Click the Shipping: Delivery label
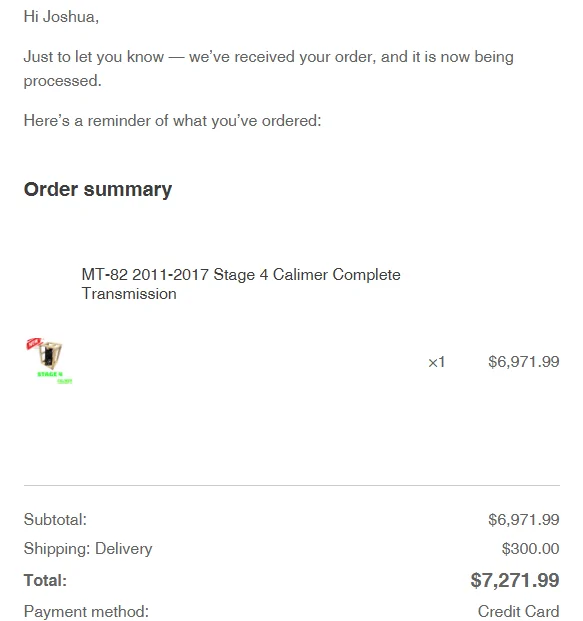Screen dimensions: 583x621 click(x=88, y=549)
